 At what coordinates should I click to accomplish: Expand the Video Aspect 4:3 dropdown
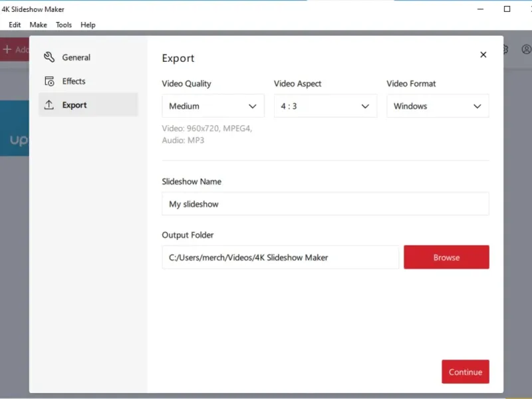tap(325, 106)
